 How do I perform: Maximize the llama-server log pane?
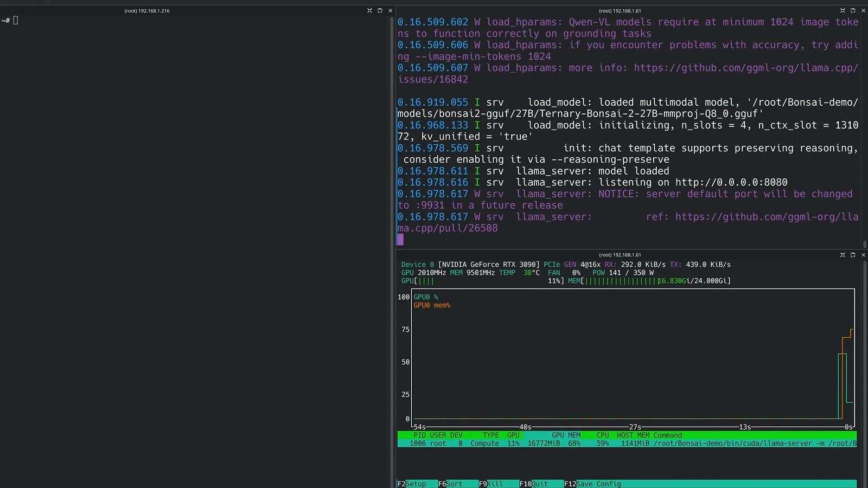tap(843, 11)
